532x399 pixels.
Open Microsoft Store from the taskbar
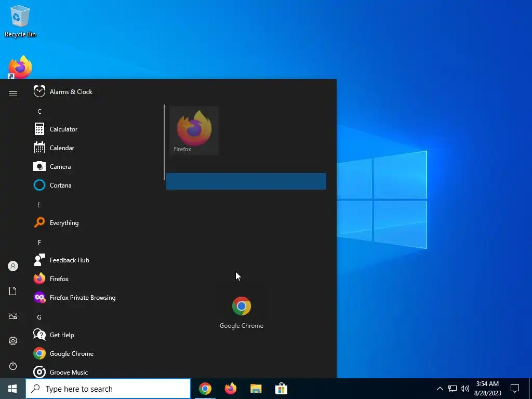click(x=281, y=389)
